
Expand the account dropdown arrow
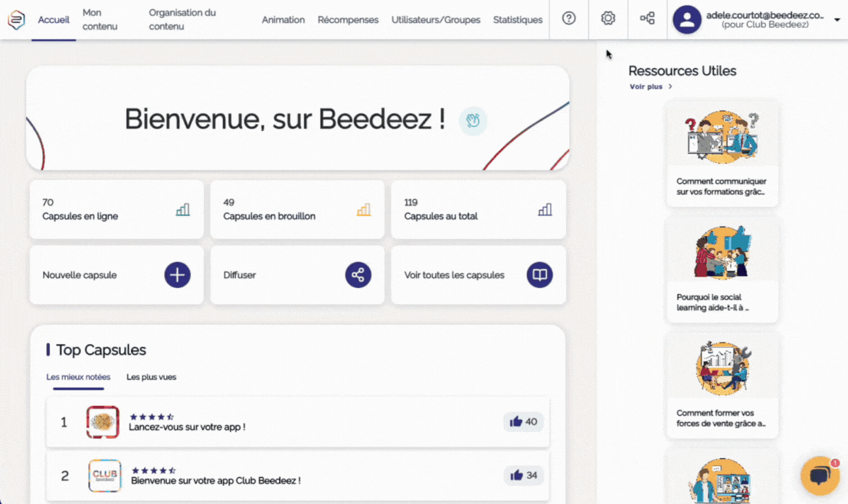(837, 20)
